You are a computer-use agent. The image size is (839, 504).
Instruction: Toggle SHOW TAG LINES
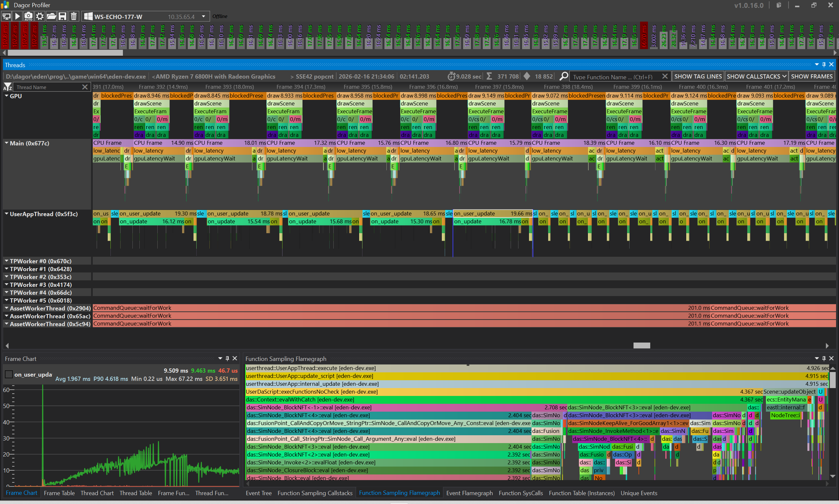(x=698, y=76)
